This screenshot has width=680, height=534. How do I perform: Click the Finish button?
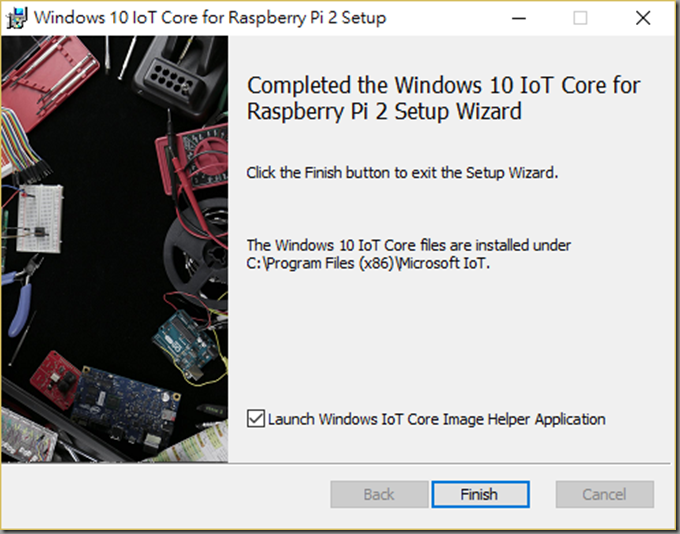[x=481, y=494]
